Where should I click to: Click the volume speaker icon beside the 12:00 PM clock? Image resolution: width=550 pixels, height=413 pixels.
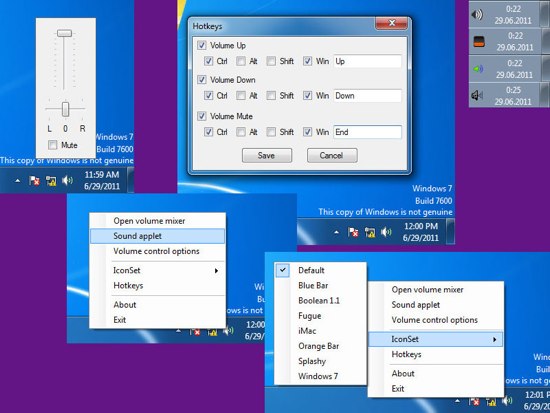386,232
